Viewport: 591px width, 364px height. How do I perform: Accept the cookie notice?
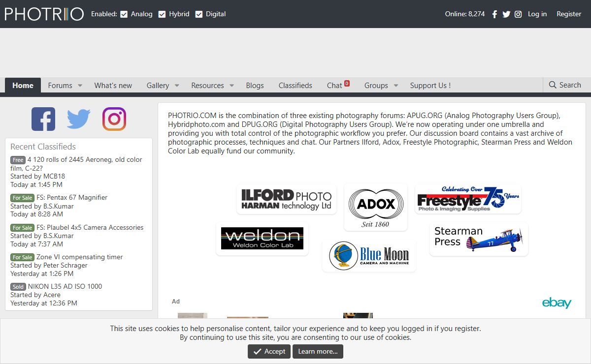(x=269, y=351)
